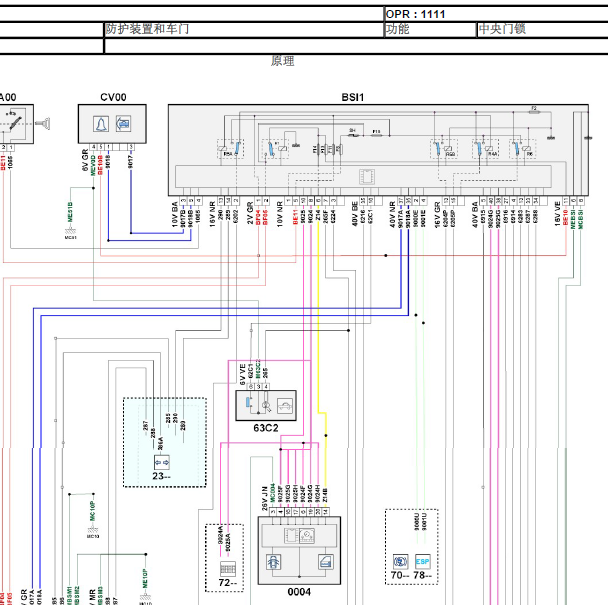Click the ABS brake icon above 70--
The height and width of the screenshot is (605, 608).
click(x=401, y=562)
